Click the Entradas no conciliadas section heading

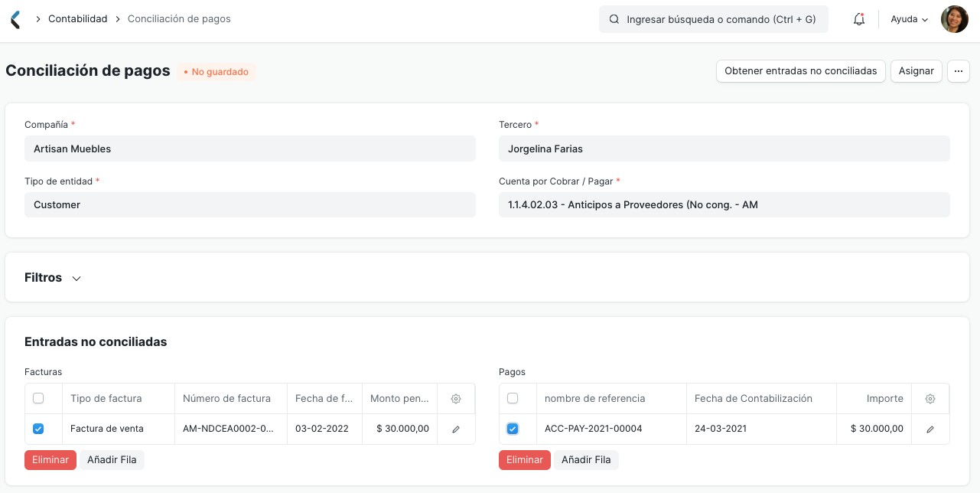96,341
